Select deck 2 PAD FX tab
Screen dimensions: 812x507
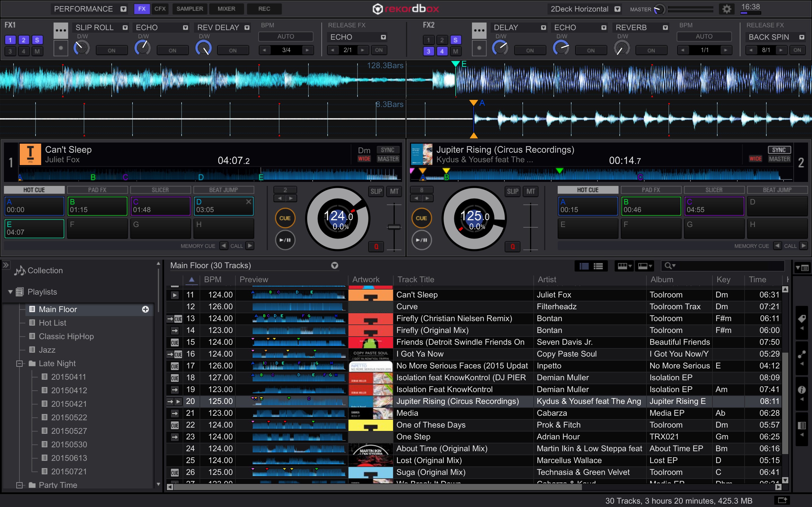click(651, 190)
